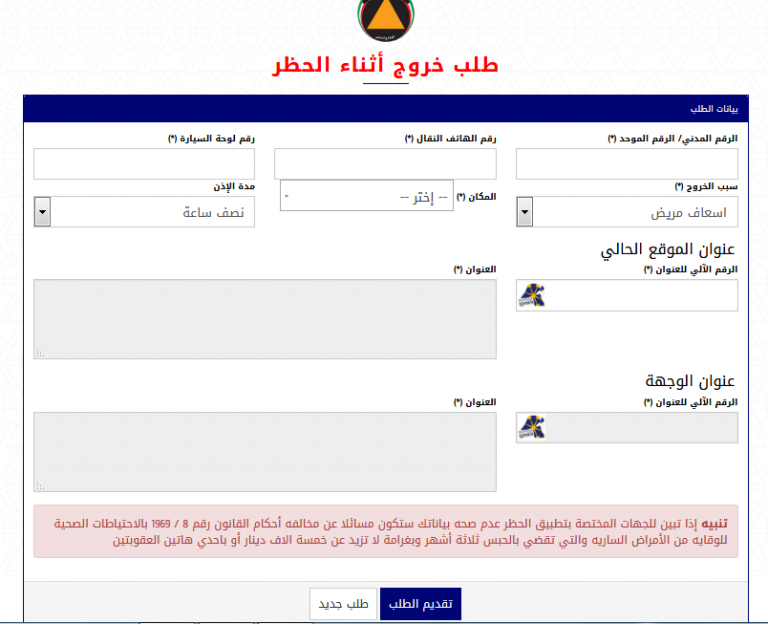Image resolution: width=768 pixels, height=624 pixels.
Task: Click the المكان label
Action: pyautogui.click(x=476, y=197)
